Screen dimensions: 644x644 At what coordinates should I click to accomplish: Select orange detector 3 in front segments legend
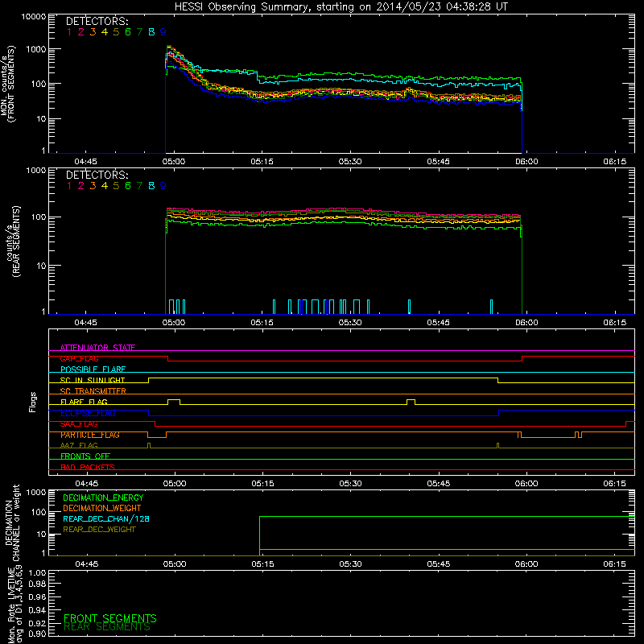[x=93, y=32]
